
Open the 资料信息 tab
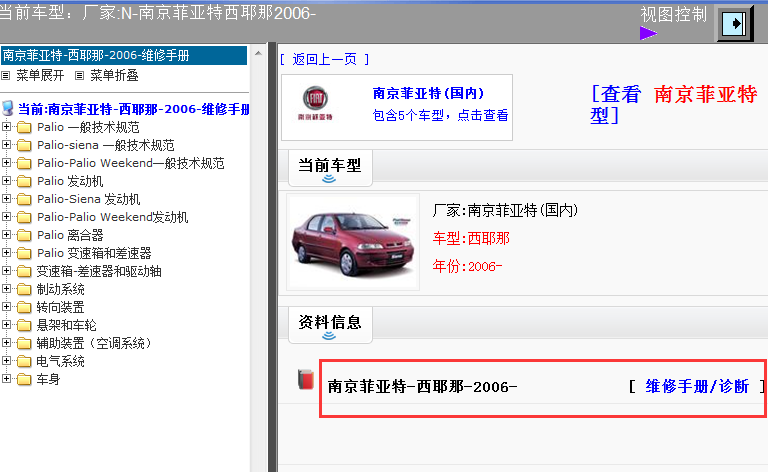[330, 325]
